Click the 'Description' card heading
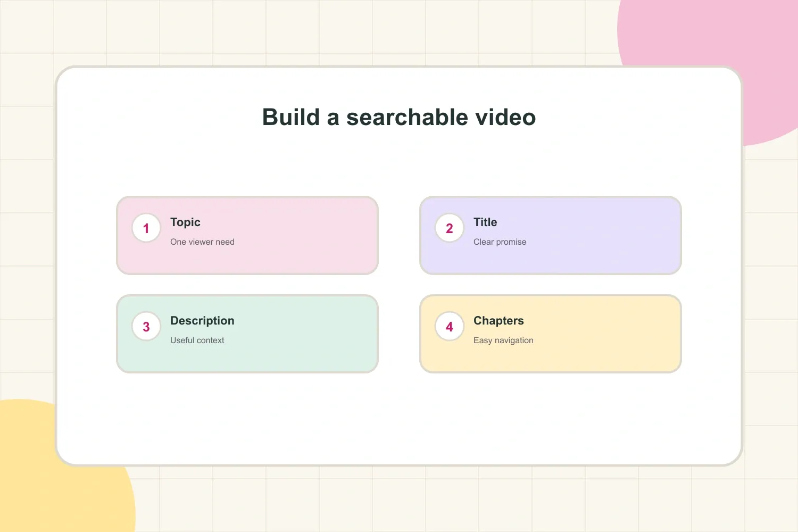 point(202,321)
